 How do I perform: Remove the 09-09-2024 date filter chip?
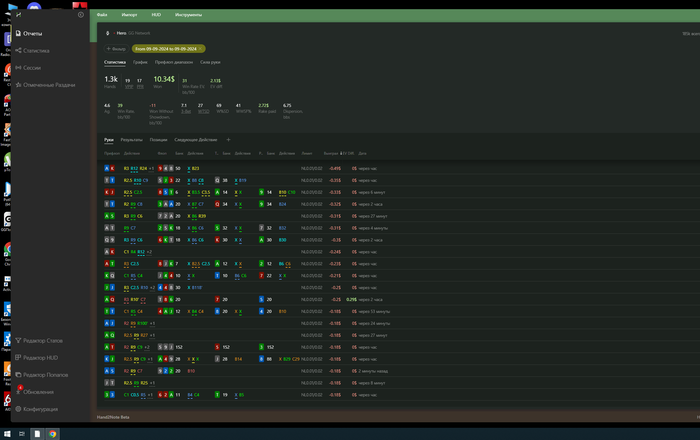pos(200,49)
